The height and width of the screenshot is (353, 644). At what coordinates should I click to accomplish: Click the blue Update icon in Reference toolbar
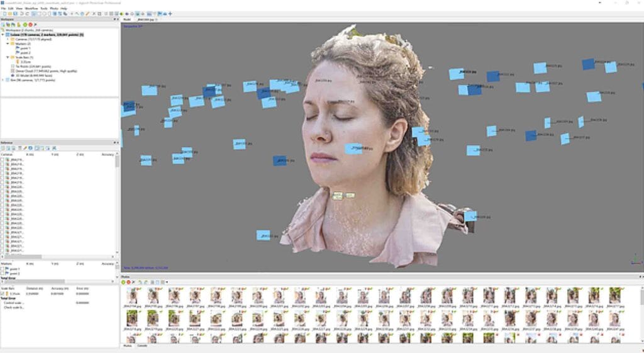(x=30, y=148)
